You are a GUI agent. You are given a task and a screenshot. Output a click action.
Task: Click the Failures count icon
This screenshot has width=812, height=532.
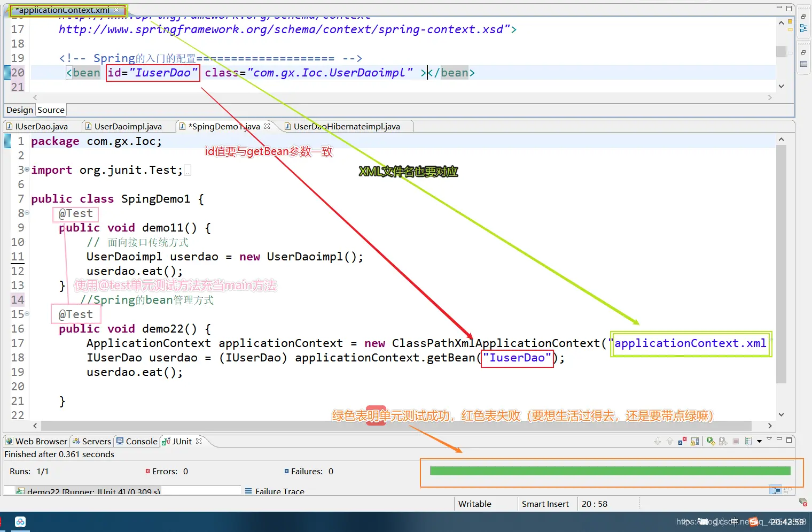pos(286,471)
